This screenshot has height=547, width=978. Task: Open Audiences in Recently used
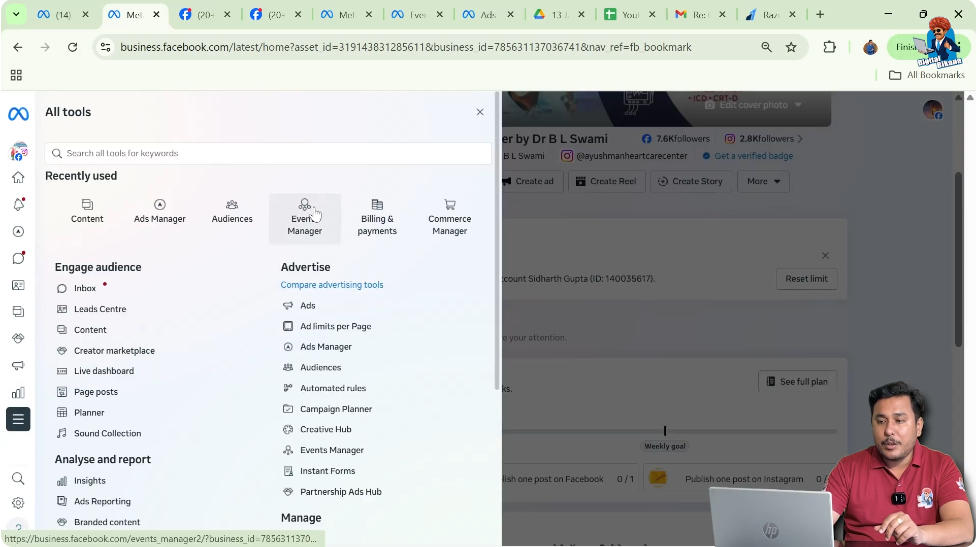[232, 211]
